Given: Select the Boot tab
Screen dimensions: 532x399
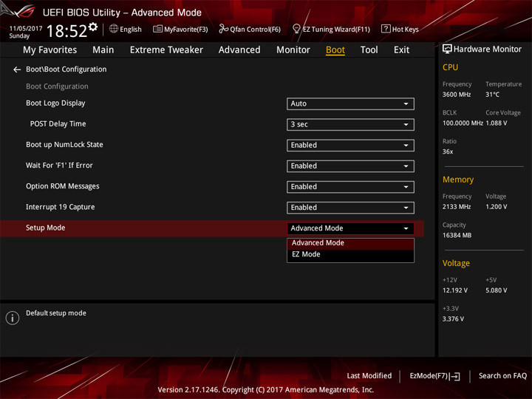Looking at the screenshot, I should coord(335,50).
